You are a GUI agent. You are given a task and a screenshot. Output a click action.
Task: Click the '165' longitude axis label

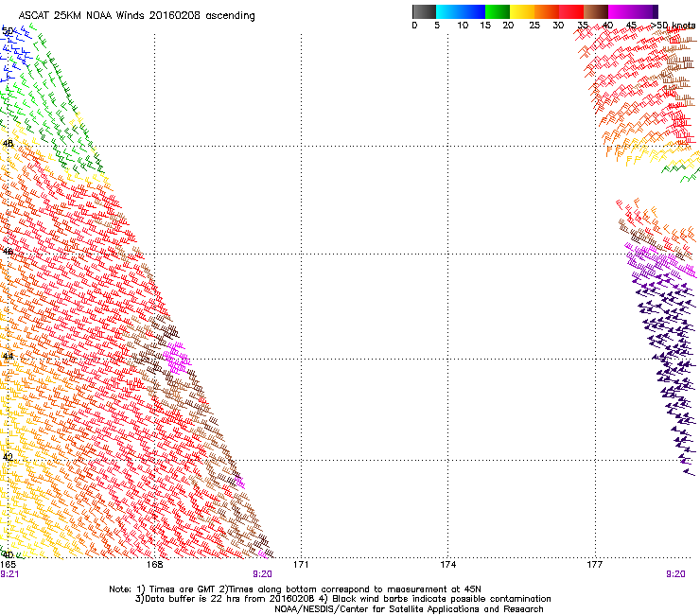tap(8, 565)
